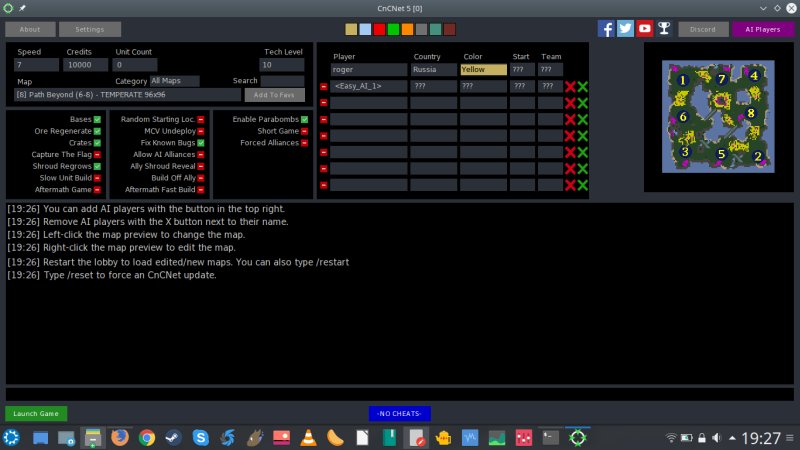Open the YouTube channel icon
The image size is (800, 450).
(x=644, y=29)
